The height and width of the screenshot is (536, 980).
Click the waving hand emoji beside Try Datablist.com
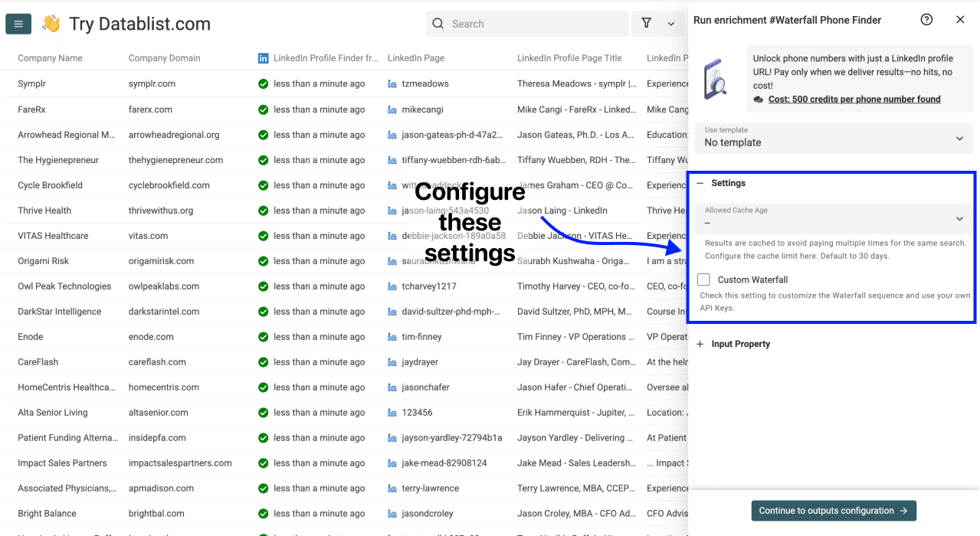click(x=50, y=23)
